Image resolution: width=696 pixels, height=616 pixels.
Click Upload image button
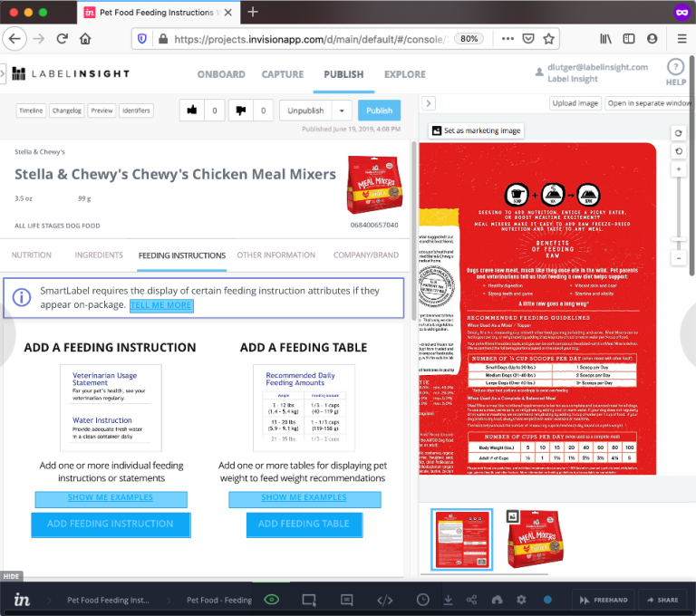[575, 103]
